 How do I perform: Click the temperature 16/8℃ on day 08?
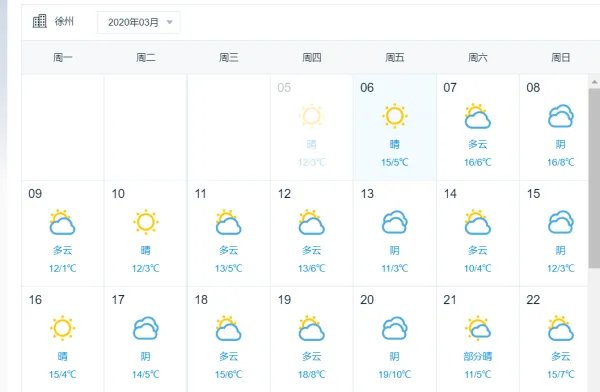(x=561, y=162)
